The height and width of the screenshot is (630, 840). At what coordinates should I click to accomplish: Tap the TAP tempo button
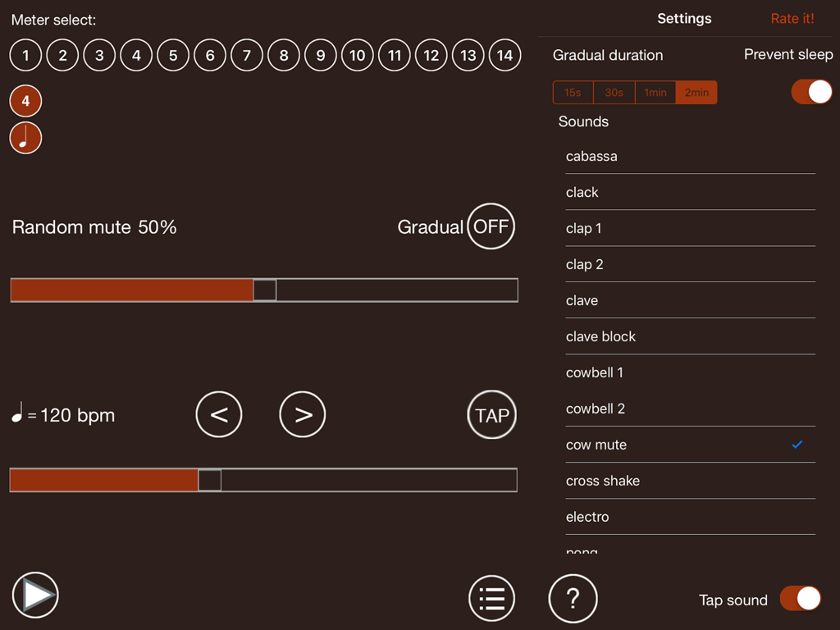pyautogui.click(x=491, y=414)
